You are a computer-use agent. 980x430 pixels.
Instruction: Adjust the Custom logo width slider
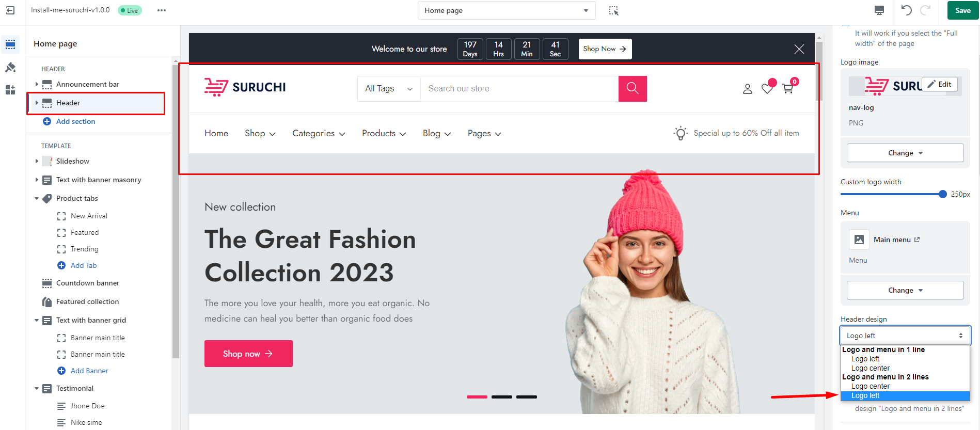click(x=942, y=195)
